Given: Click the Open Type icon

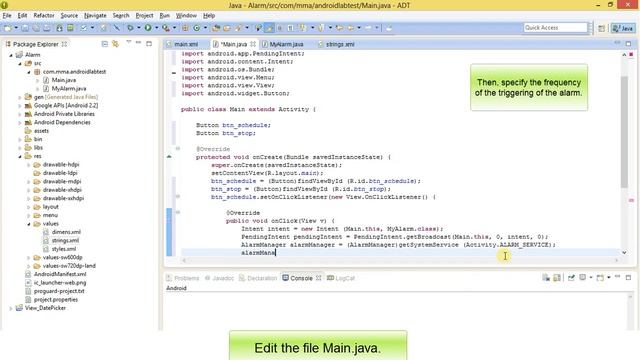Looking at the screenshot, I should [216, 28].
